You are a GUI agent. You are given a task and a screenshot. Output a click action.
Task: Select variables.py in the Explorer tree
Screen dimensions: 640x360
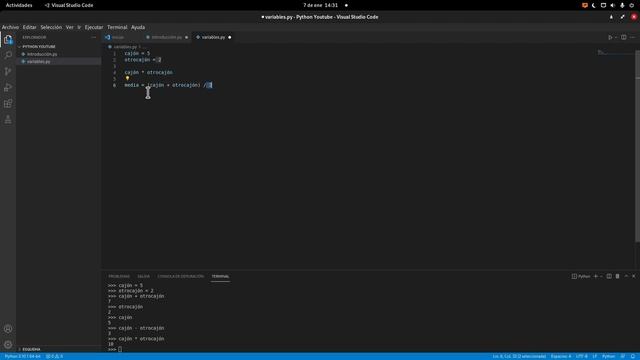pos(39,61)
